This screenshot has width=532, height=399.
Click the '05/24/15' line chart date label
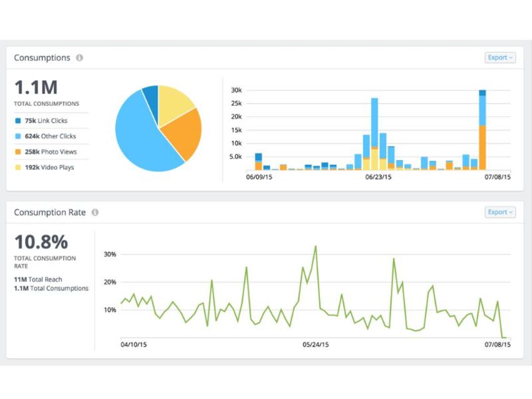pyautogui.click(x=315, y=345)
